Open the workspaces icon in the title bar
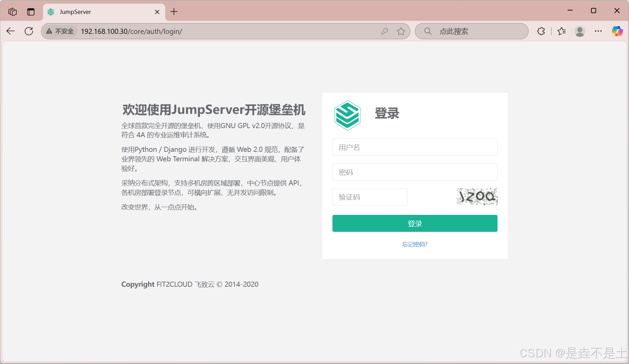 [13, 12]
